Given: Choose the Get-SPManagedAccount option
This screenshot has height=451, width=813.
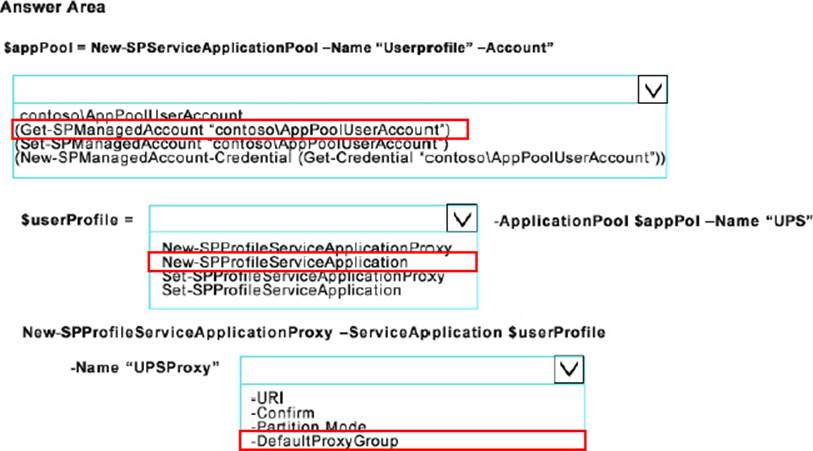Looking at the screenshot, I should (239, 130).
